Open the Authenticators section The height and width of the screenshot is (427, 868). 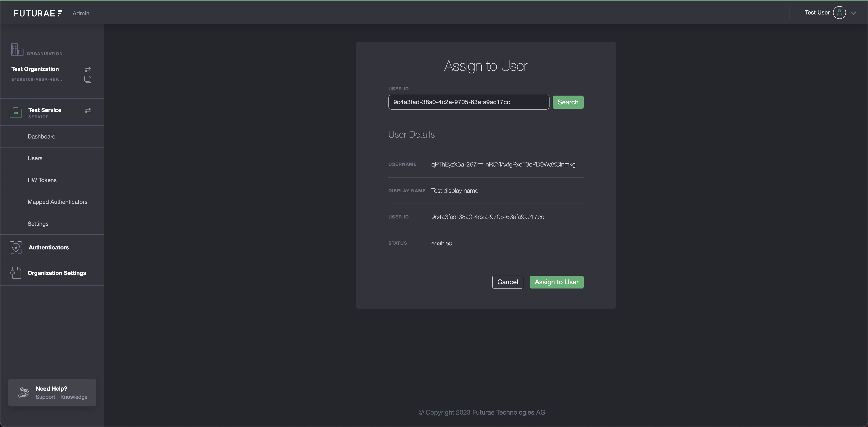tap(49, 248)
